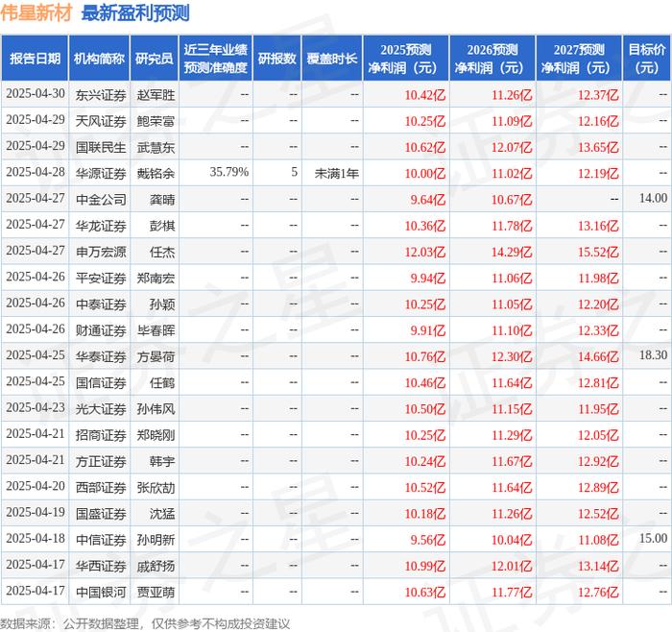This screenshot has height=632, width=672.
Task: Click the 研报数 column header
Action: click(x=276, y=59)
